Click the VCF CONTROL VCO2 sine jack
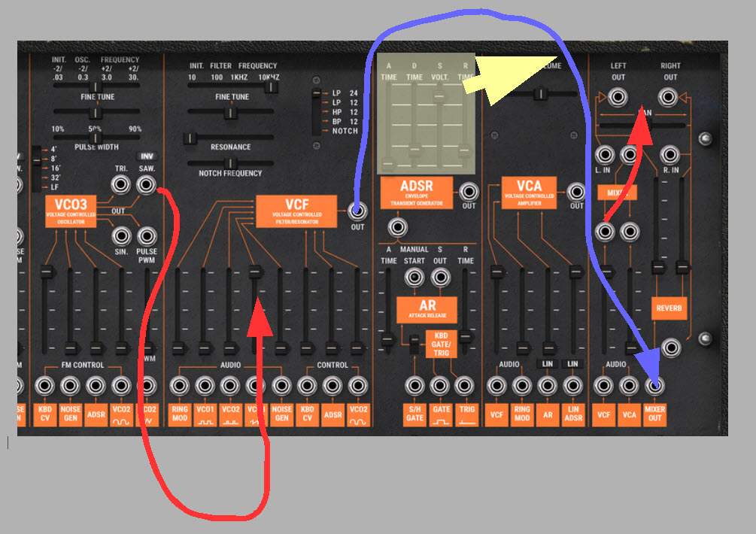Viewport: 756px width, 534px height. tap(358, 386)
